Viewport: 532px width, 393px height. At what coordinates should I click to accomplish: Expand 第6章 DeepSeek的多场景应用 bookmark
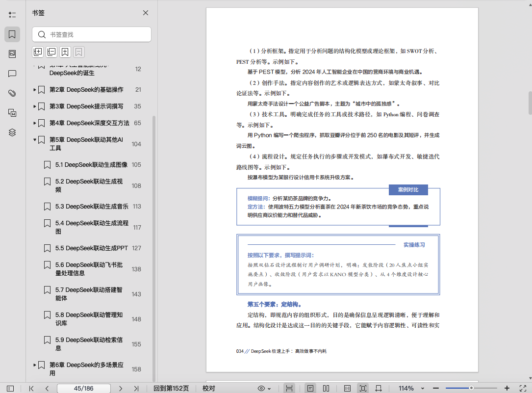tap(35, 365)
